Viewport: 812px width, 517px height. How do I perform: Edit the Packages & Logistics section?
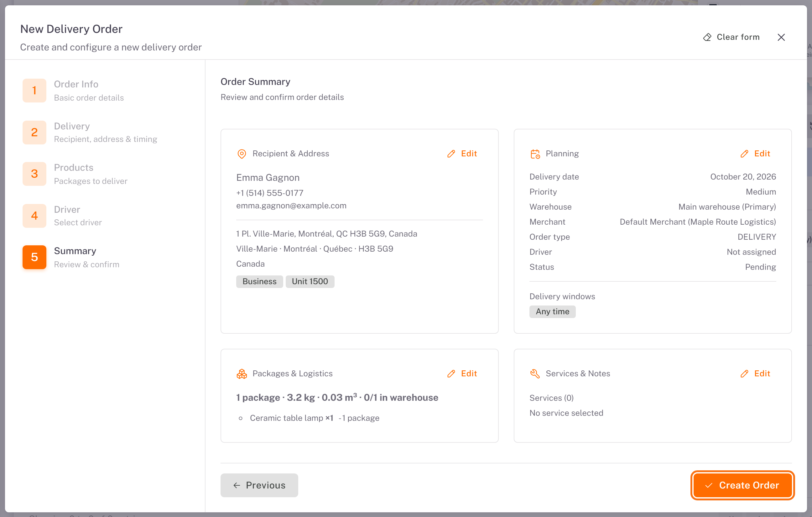coord(462,374)
